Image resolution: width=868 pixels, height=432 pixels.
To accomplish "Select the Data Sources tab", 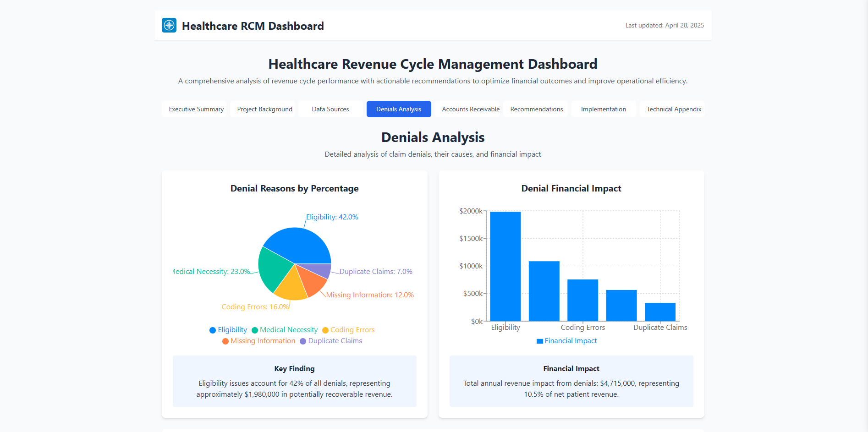I will point(330,109).
